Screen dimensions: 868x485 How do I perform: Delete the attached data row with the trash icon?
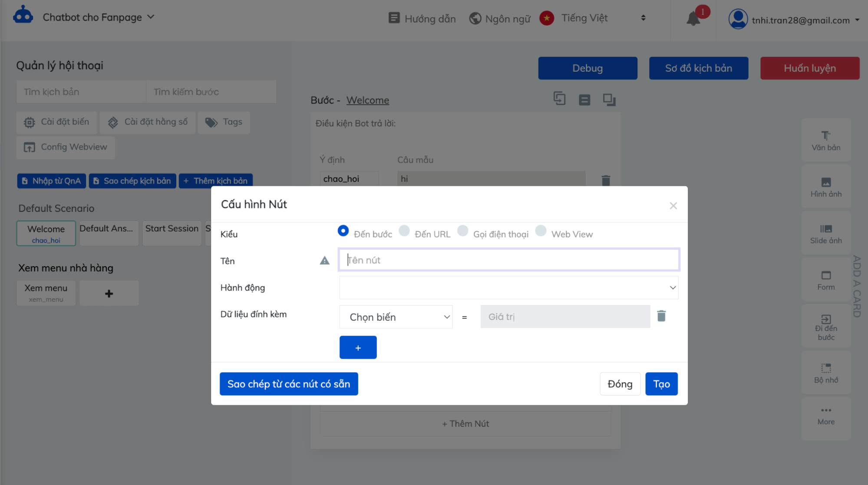pyautogui.click(x=661, y=316)
